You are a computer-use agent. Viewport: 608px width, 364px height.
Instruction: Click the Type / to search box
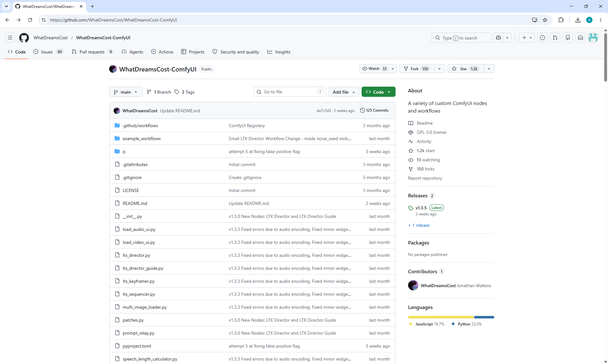click(461, 38)
